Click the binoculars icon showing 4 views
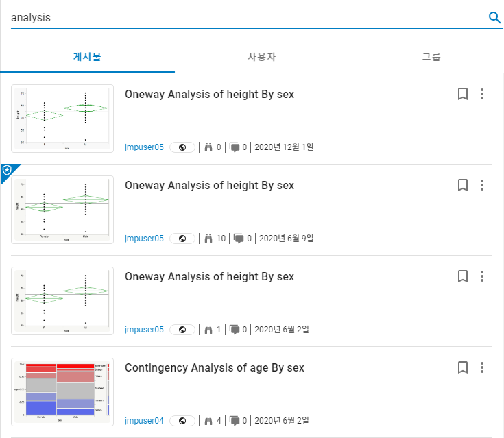The image size is (504, 438). (x=208, y=421)
